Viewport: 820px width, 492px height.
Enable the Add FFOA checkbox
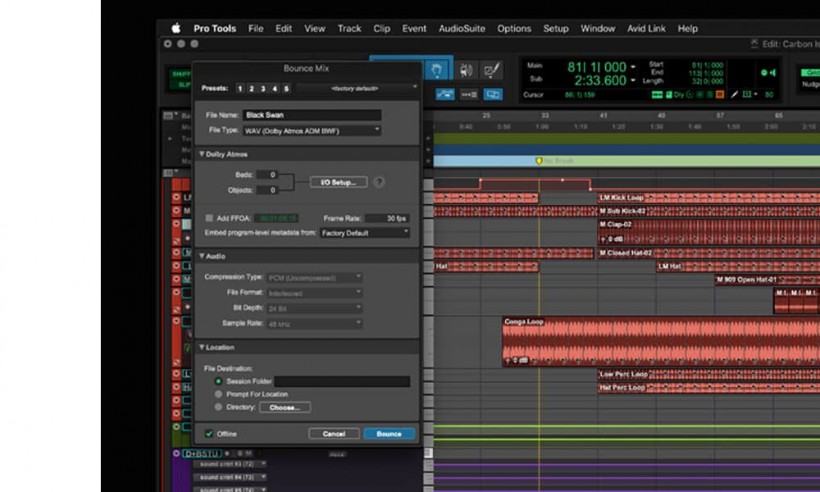[209, 218]
